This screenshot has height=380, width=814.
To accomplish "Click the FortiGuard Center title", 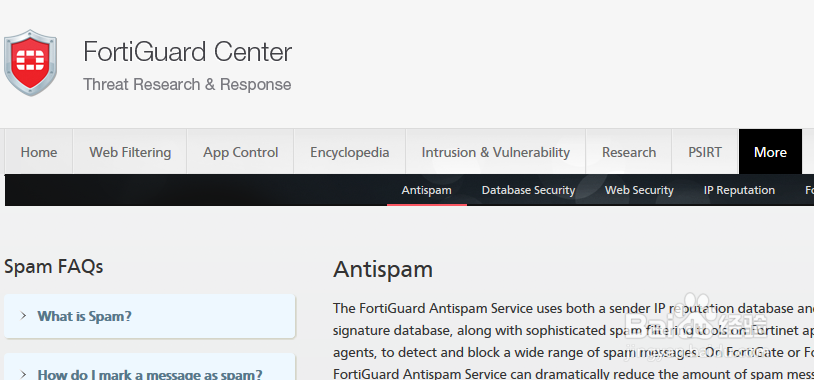I will [187, 52].
